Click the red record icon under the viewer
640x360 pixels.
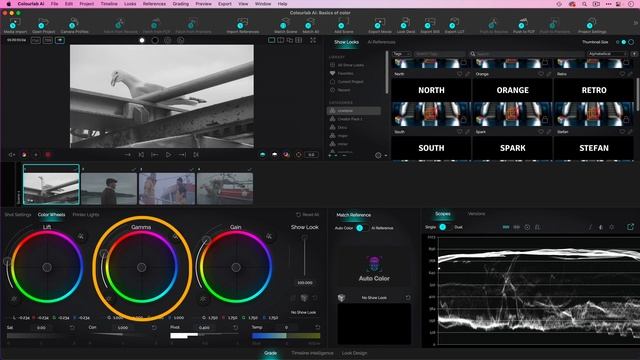tap(48, 155)
